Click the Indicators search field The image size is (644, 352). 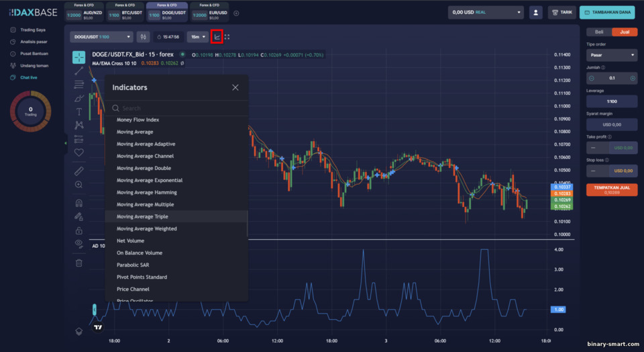(176, 108)
